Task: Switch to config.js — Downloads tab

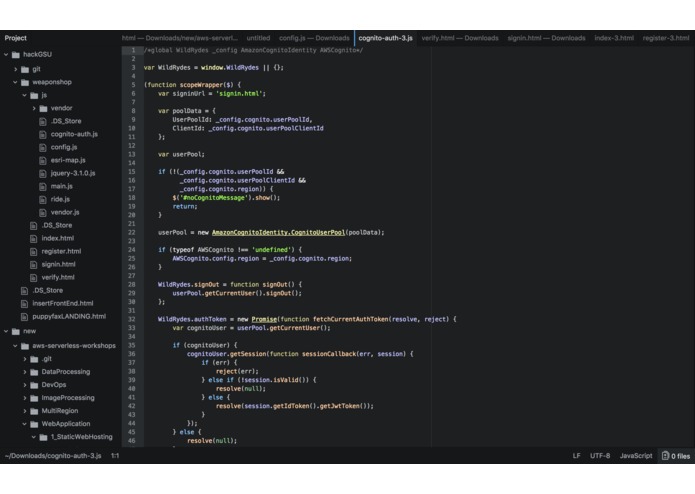Action: tap(314, 38)
